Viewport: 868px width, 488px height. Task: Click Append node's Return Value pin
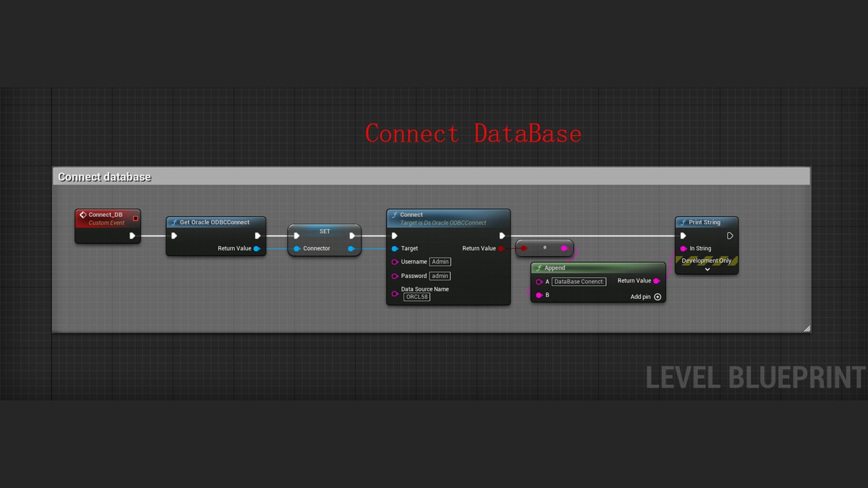[x=656, y=281]
